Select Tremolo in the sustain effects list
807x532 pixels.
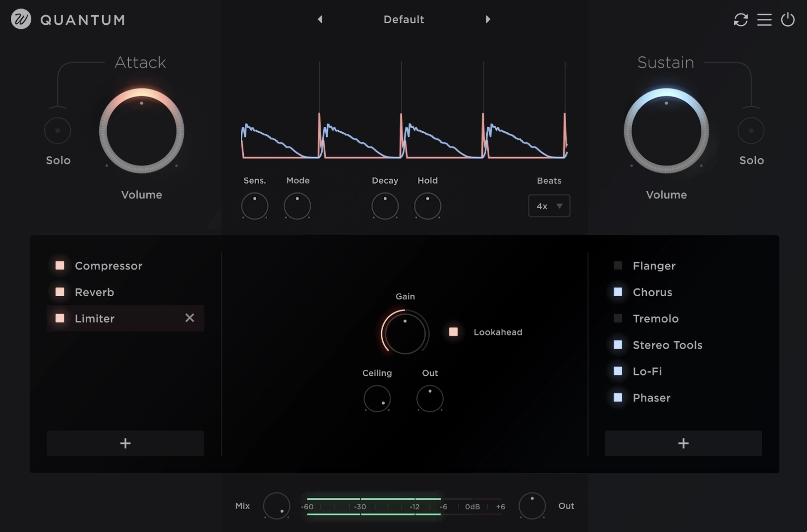tap(656, 319)
